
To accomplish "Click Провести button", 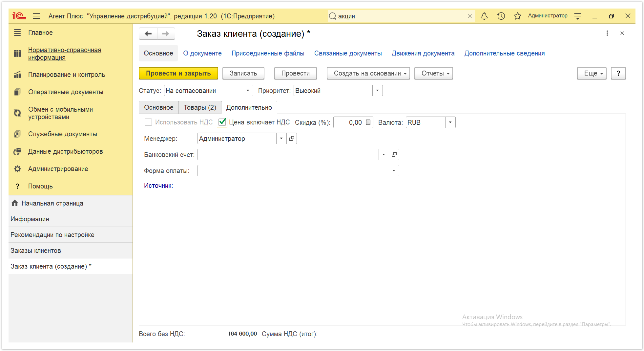I will 295,73.
